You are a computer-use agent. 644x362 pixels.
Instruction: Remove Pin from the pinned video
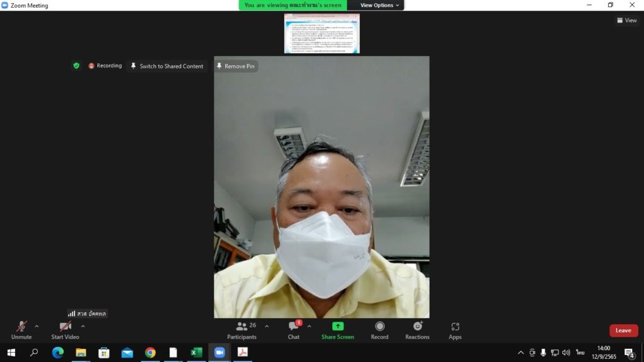[236, 66]
